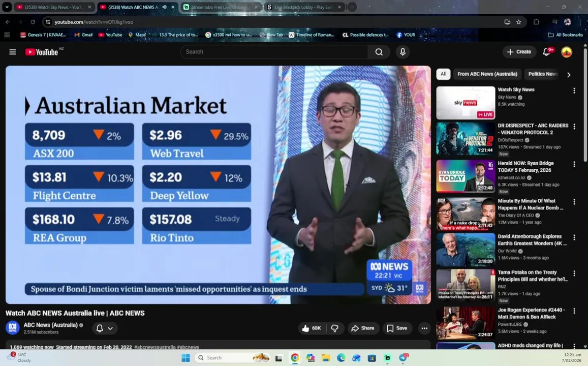
Task: Open Chrome apps grid in bookmarks bar
Action: [7, 35]
